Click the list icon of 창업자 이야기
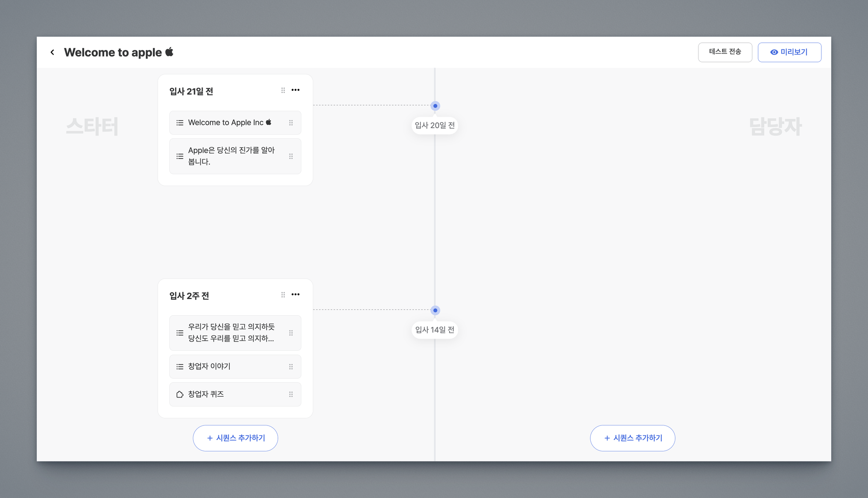The width and height of the screenshot is (868, 498). coord(180,367)
